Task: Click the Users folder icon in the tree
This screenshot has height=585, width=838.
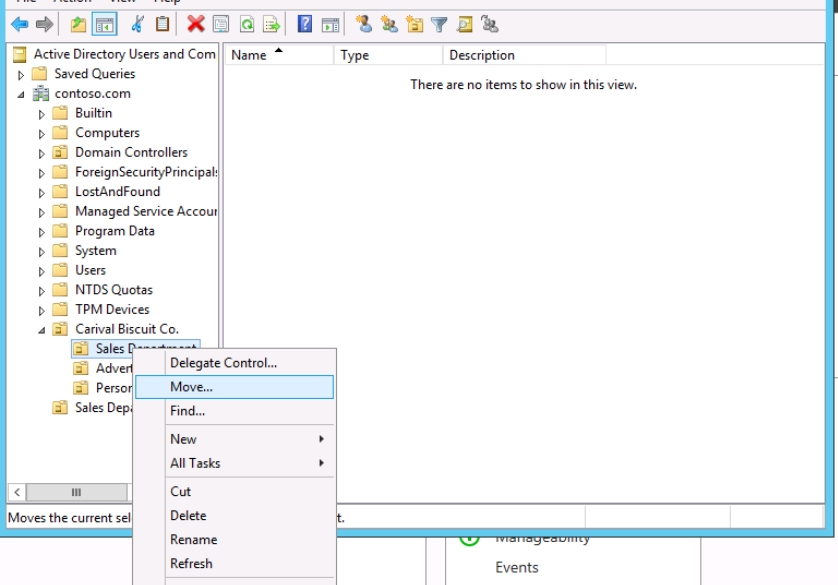Action: 60,270
